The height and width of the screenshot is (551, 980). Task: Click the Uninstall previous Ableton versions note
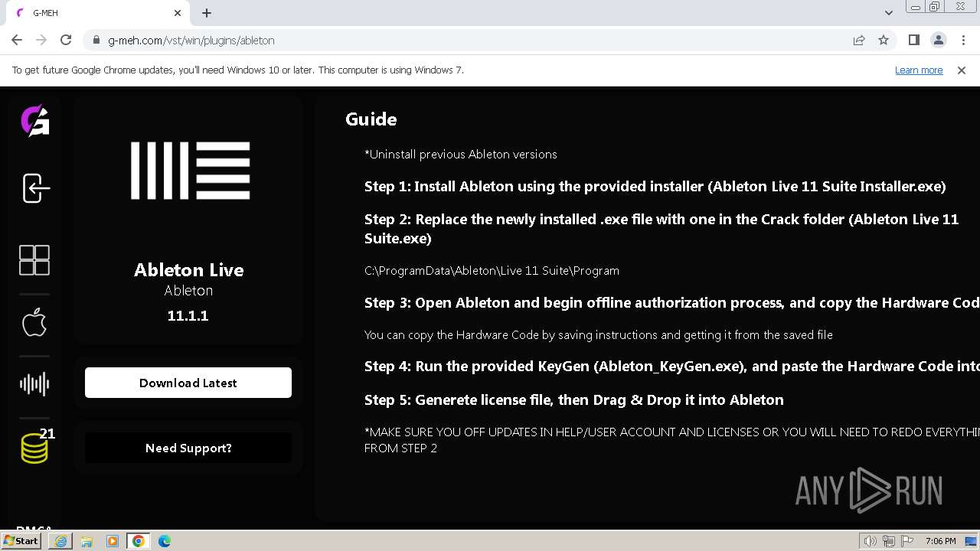pyautogui.click(x=460, y=155)
